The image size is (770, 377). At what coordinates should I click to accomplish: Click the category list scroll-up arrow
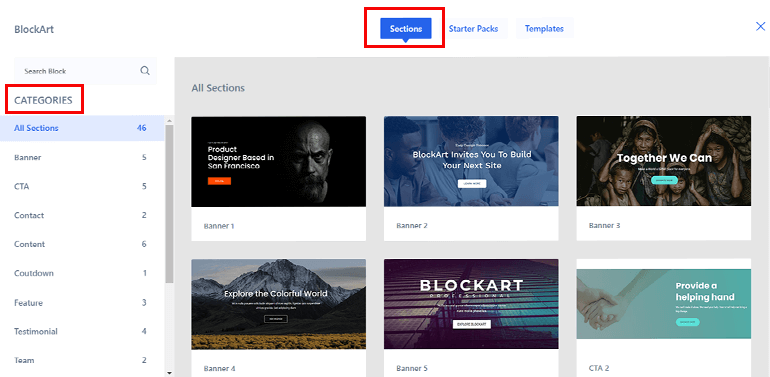(169, 120)
